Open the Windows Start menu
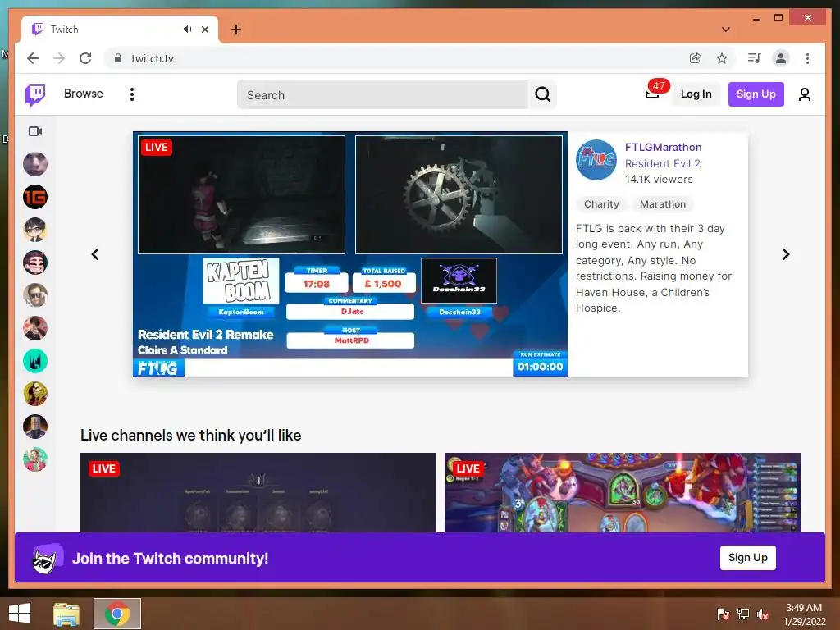 (20, 614)
